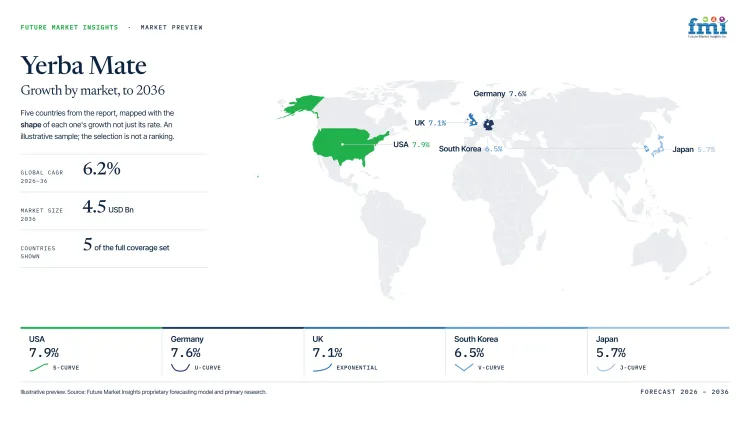This screenshot has width=750, height=421.
Task: Click the South Korea 6.5% map label
Action: 470,149
